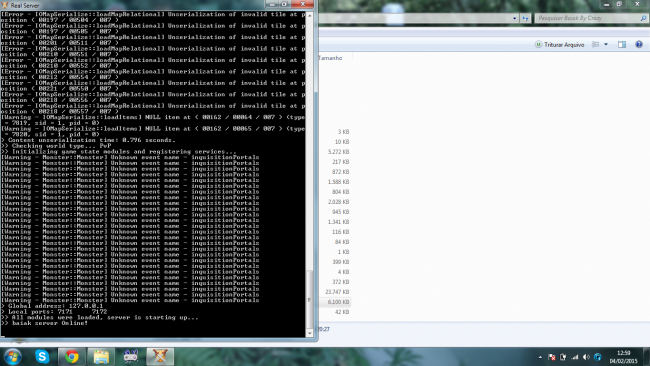Open the Real Server console system menu icon

click(5, 5)
